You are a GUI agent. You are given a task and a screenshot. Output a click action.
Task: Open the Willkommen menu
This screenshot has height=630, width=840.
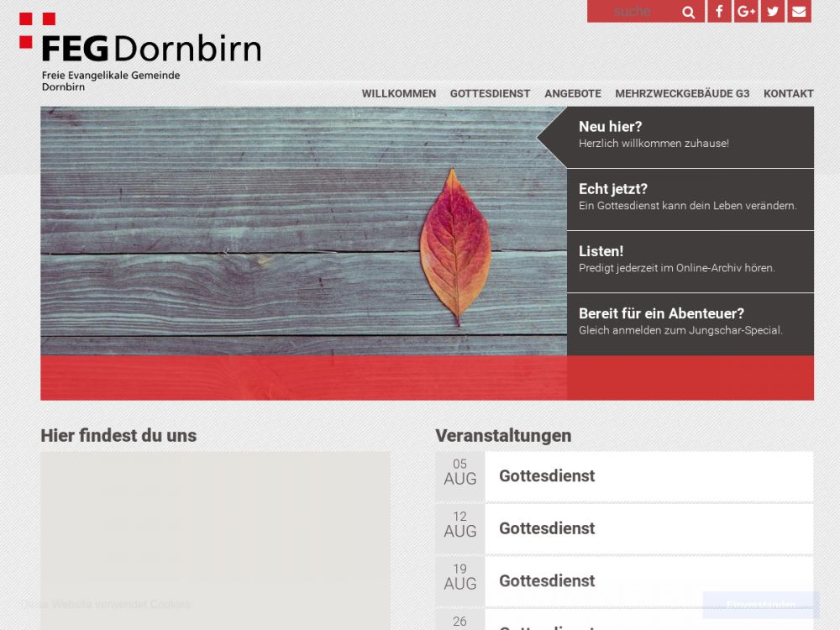399,94
